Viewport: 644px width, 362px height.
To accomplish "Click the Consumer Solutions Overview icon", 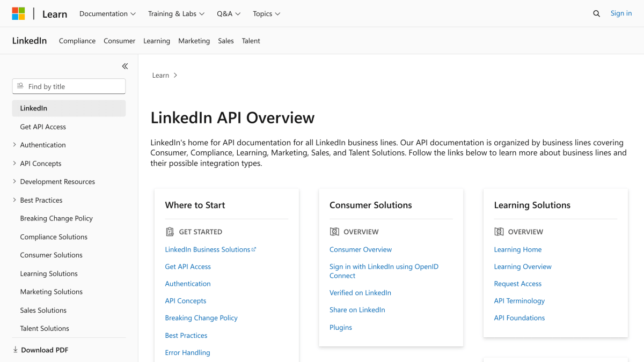I will pyautogui.click(x=334, y=232).
